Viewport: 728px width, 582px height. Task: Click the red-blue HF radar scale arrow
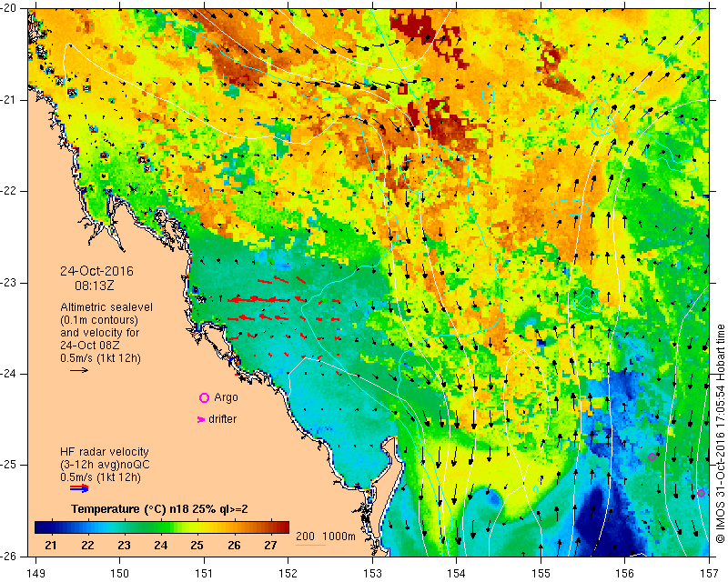tap(79, 487)
